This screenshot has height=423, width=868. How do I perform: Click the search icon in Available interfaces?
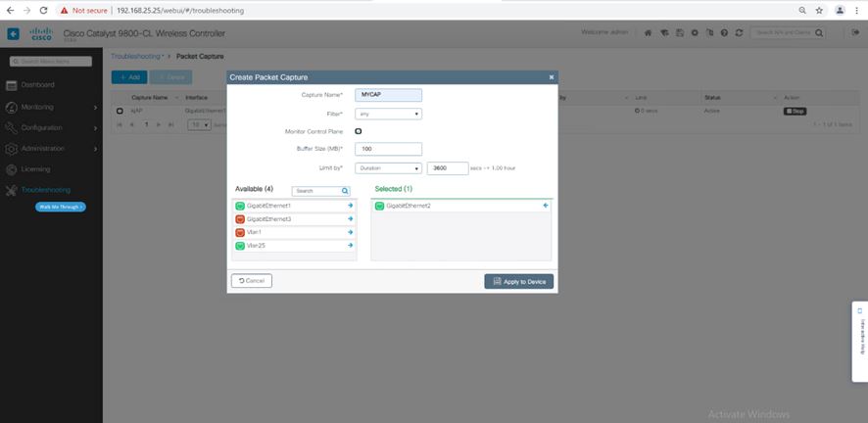click(345, 191)
